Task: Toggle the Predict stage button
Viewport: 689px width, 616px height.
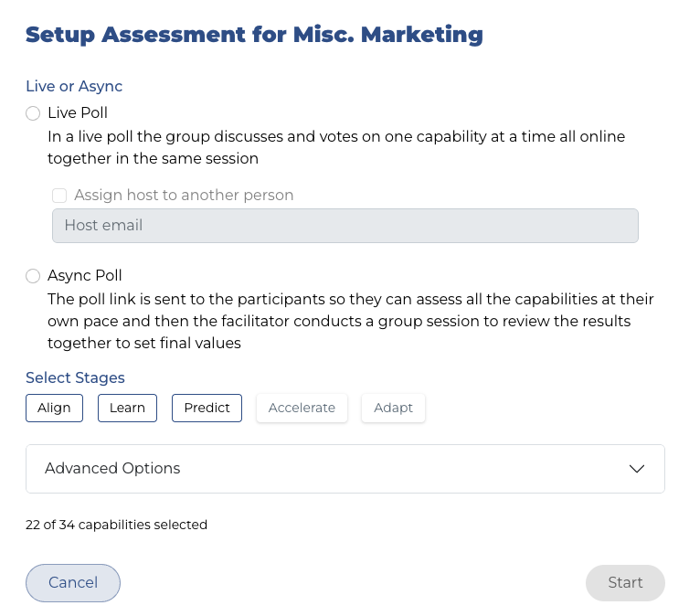Action: click(x=207, y=408)
